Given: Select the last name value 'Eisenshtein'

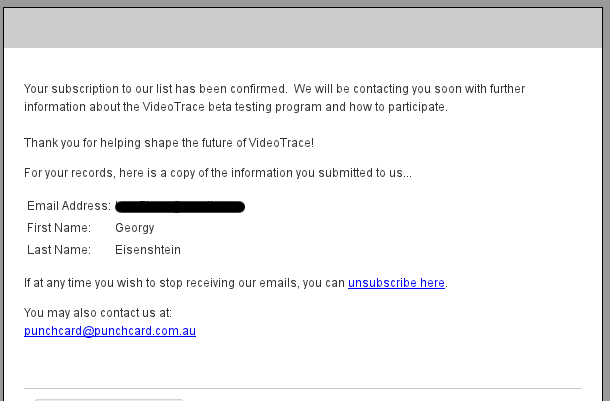Looking at the screenshot, I should [148, 250].
